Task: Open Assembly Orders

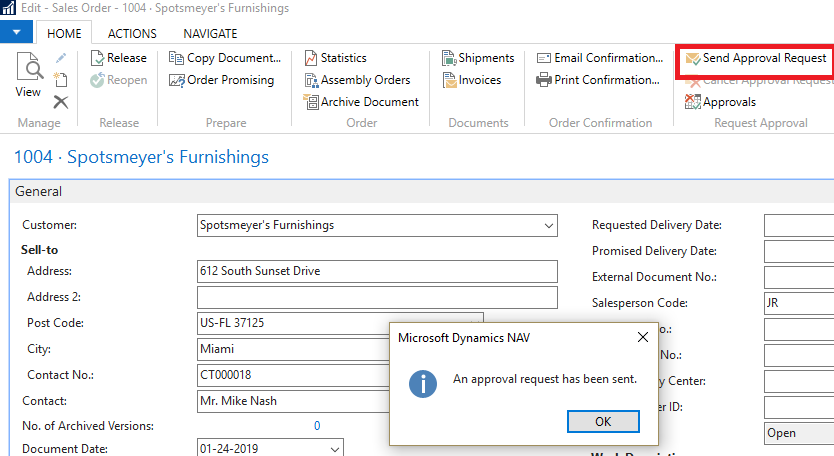Action: (357, 80)
